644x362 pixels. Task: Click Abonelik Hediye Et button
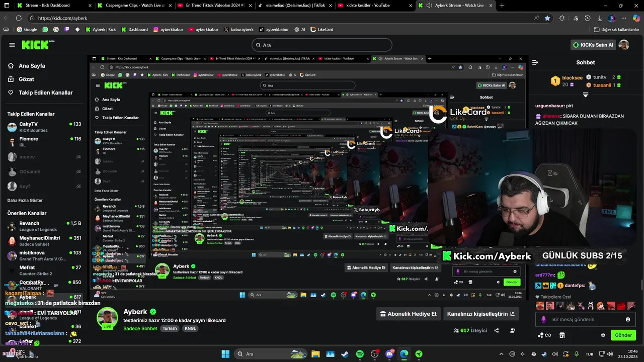pos(408,314)
